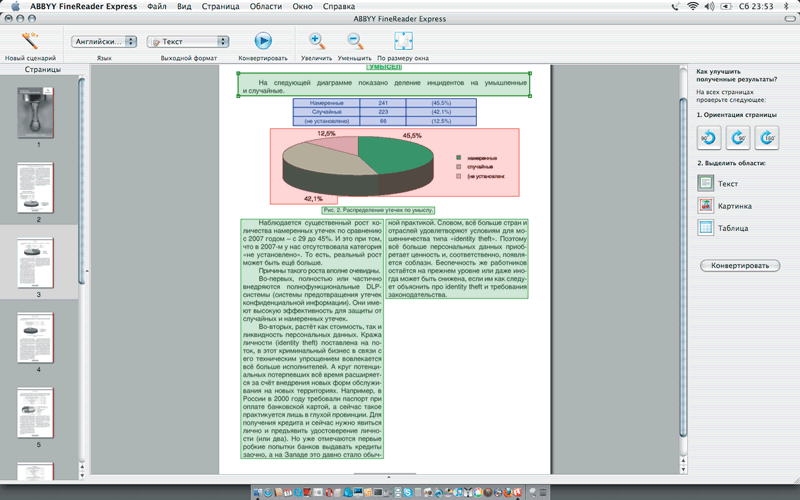Rotate page by 180°
Image resolution: width=800 pixels, height=500 pixels.
click(765, 139)
